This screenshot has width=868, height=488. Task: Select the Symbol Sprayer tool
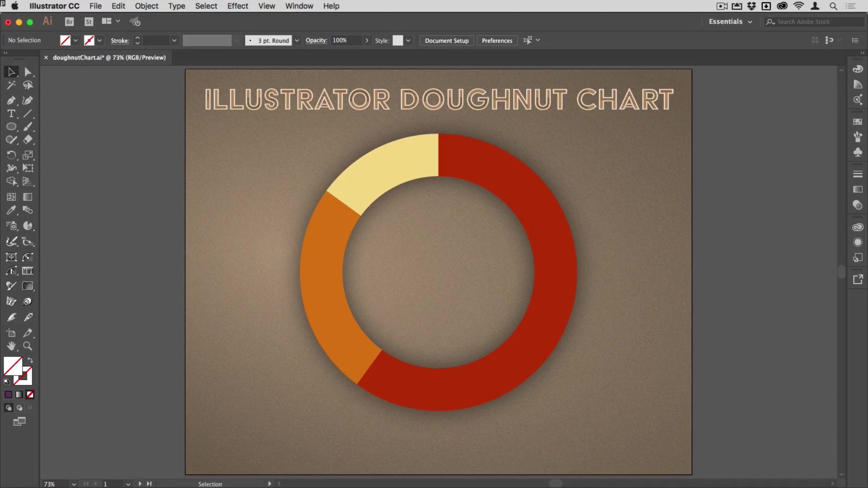(11, 225)
